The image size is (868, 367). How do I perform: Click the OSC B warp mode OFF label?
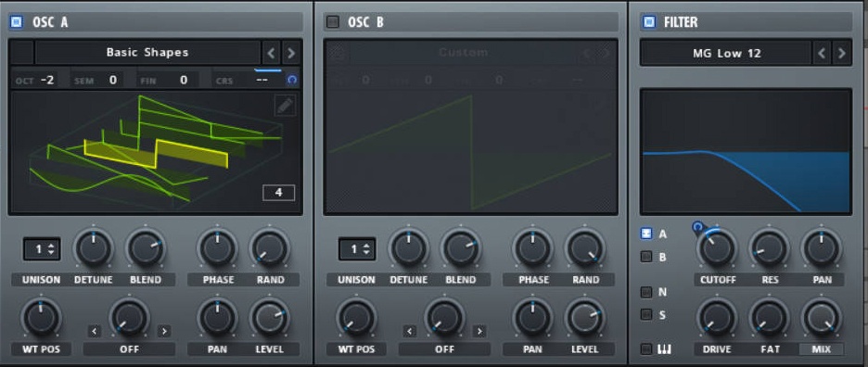tap(445, 349)
